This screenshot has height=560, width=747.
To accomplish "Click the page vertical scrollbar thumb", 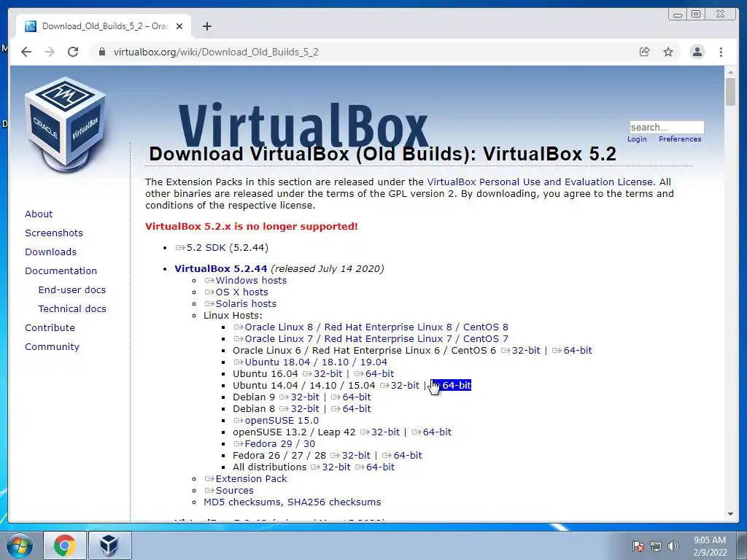I will [730, 91].
